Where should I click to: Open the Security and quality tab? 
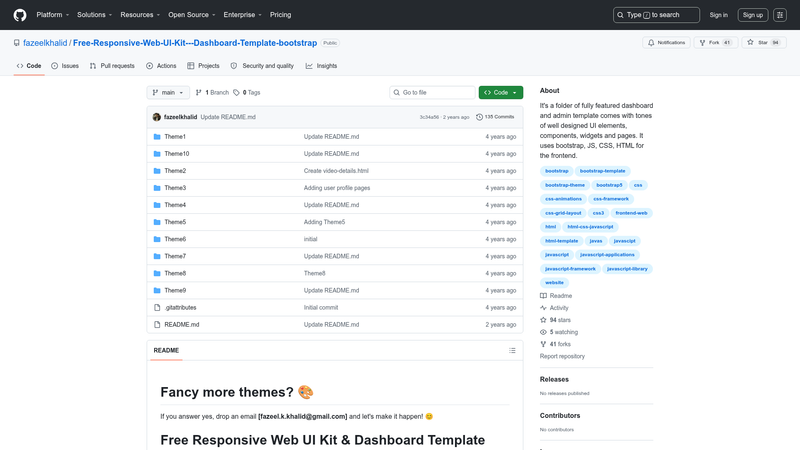262,66
